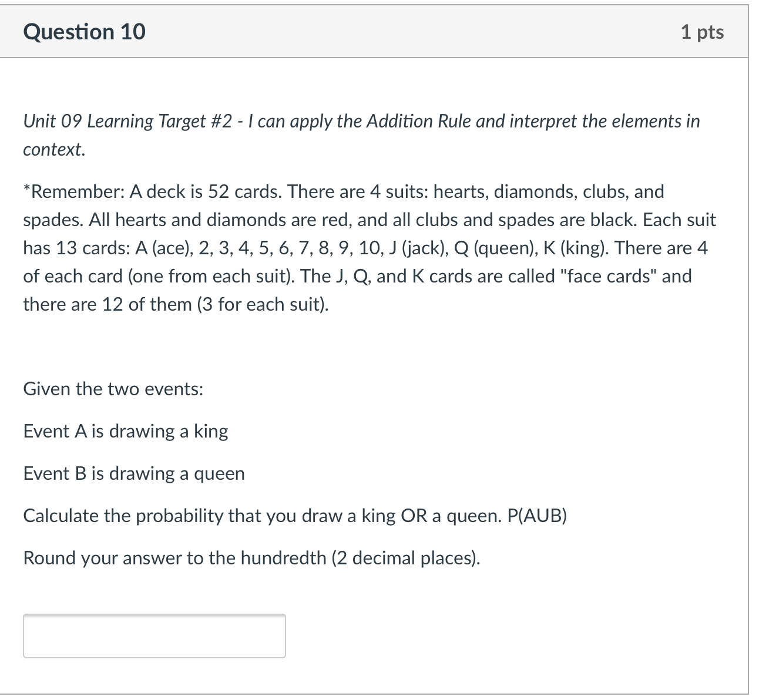Select the Event B description line

pyautogui.click(x=133, y=473)
